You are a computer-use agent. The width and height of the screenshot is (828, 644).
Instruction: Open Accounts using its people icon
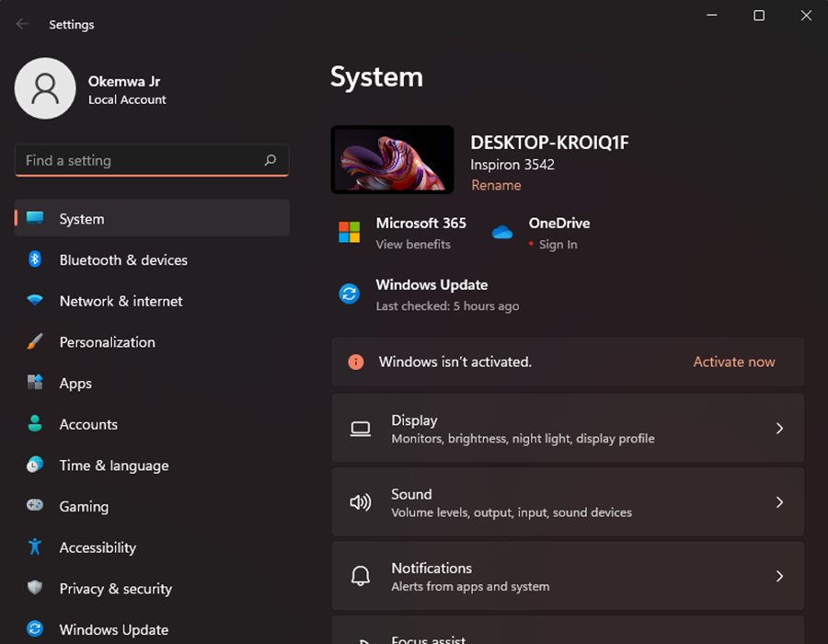pos(35,424)
